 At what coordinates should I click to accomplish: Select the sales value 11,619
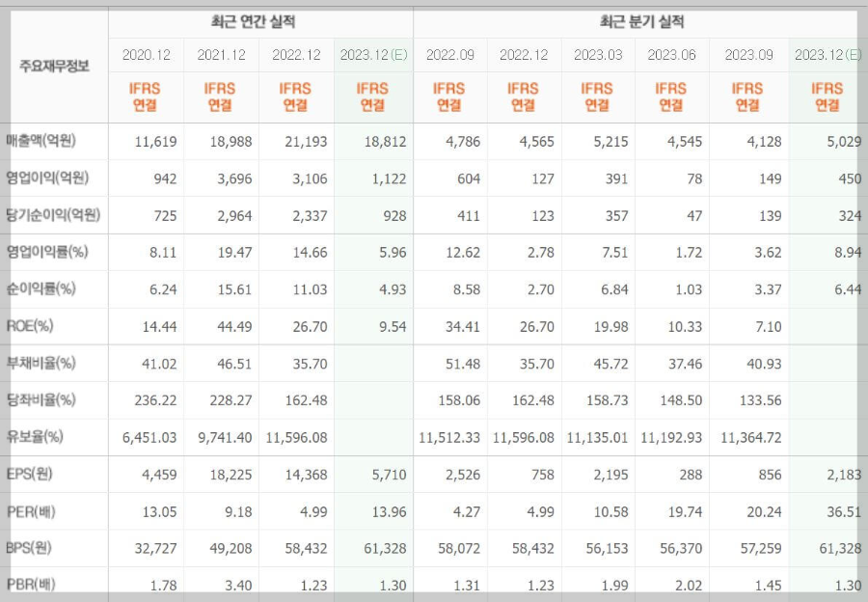156,142
